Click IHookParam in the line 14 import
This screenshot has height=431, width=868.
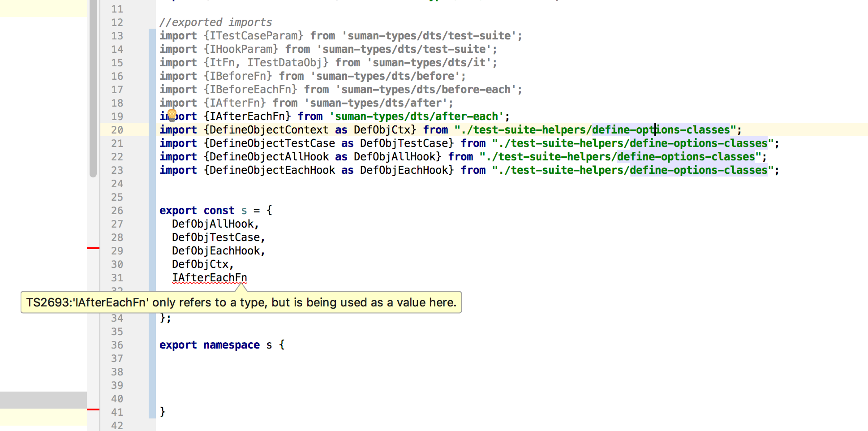click(x=241, y=49)
